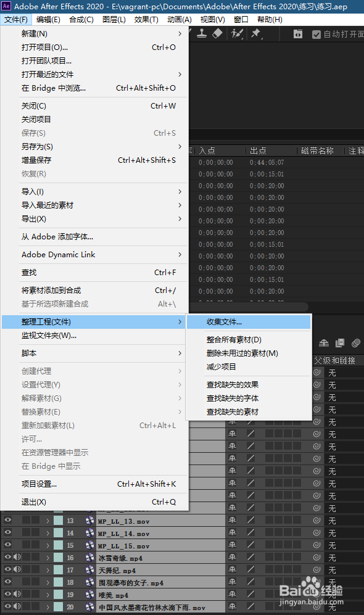Image resolution: width=364 pixels, height=615 pixels.
Task: Click the frame blending filmstrip icon
Action: tap(340, 343)
